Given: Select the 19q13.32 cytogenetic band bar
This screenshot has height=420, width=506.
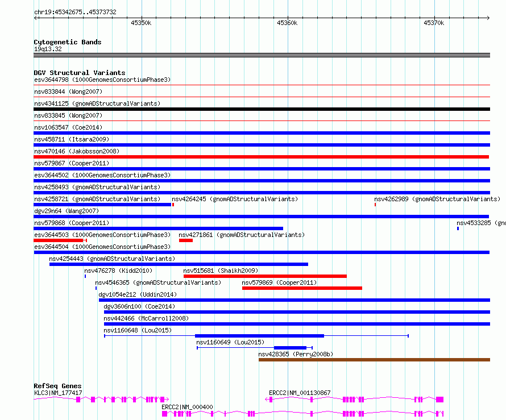Looking at the screenshot, I should [x=262, y=55].
